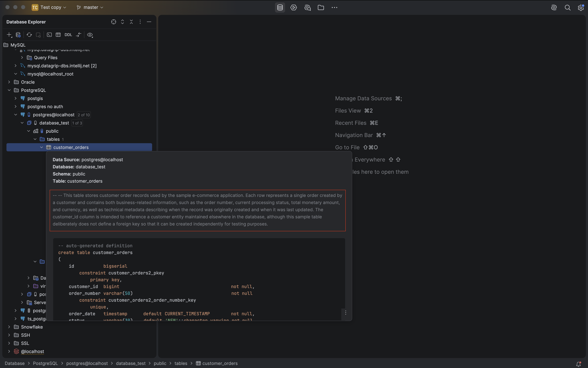Open the master branch dropdown

coord(90,7)
